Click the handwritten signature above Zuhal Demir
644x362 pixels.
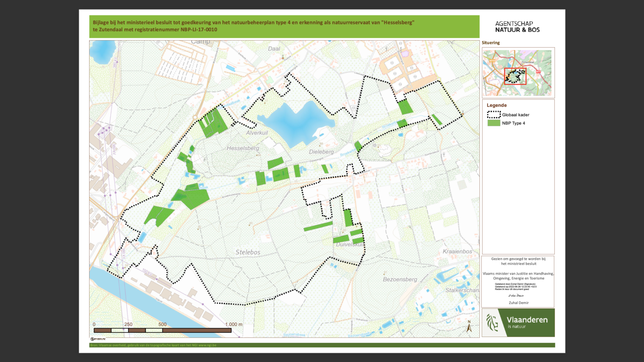click(516, 296)
